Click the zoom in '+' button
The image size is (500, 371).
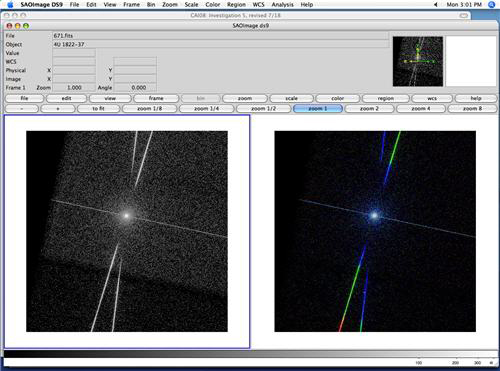point(58,109)
